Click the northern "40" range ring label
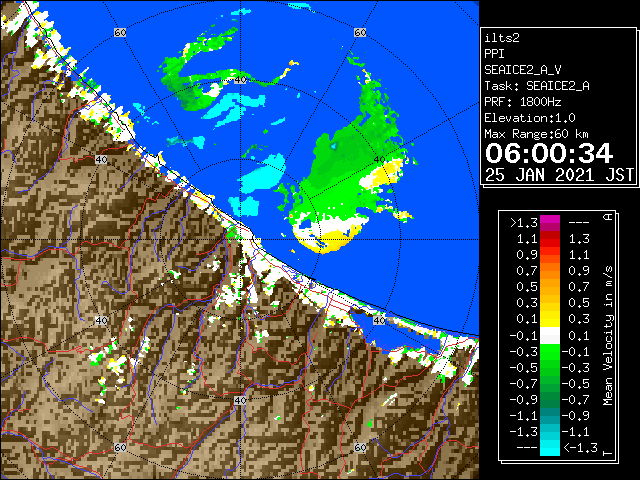This screenshot has height=480, width=640. [241, 80]
